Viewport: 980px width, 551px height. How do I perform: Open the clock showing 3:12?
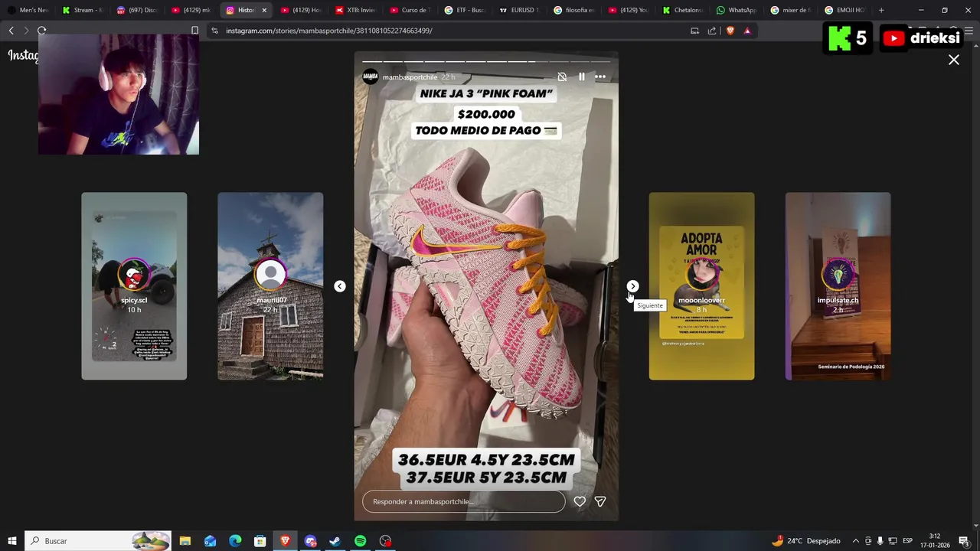point(935,541)
